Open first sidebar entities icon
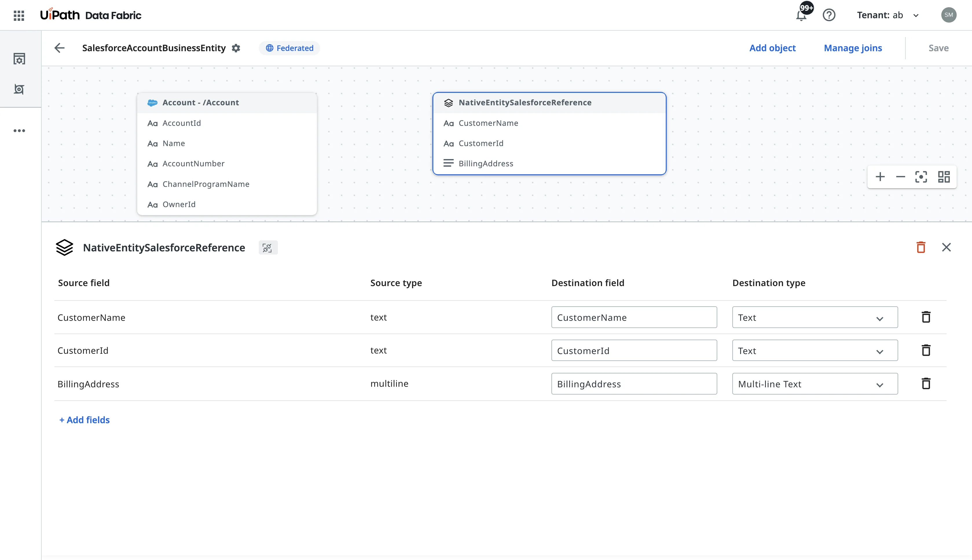Image resolution: width=972 pixels, height=560 pixels. [19, 58]
